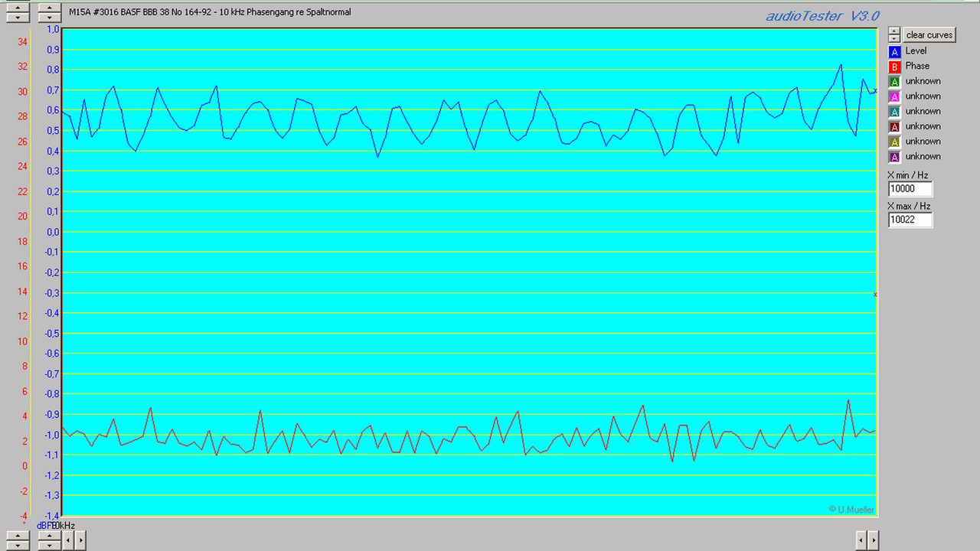Click the dark red unknown curve icon
This screenshot has height=551, width=980.
(894, 126)
